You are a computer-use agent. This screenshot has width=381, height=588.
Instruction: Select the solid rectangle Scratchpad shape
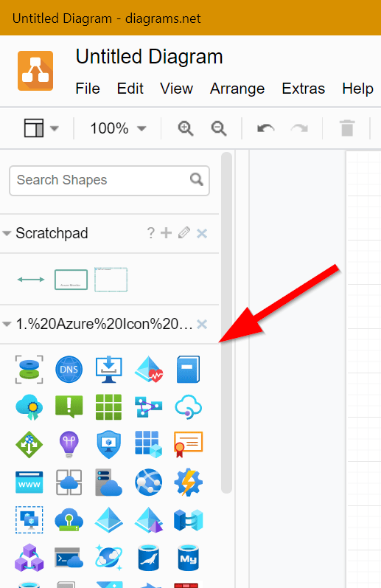71,280
